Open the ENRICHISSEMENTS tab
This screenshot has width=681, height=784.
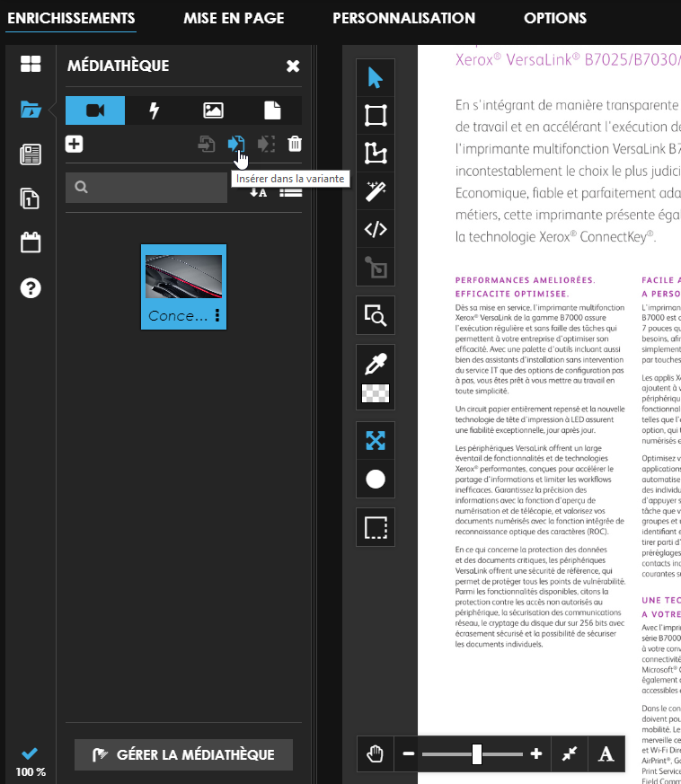[x=71, y=19]
